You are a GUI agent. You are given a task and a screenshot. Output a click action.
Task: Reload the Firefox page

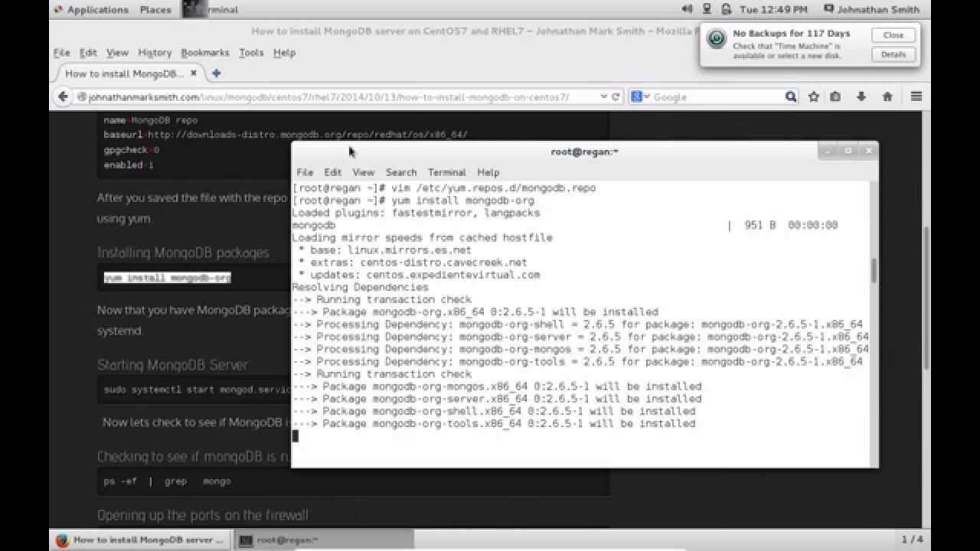(615, 96)
